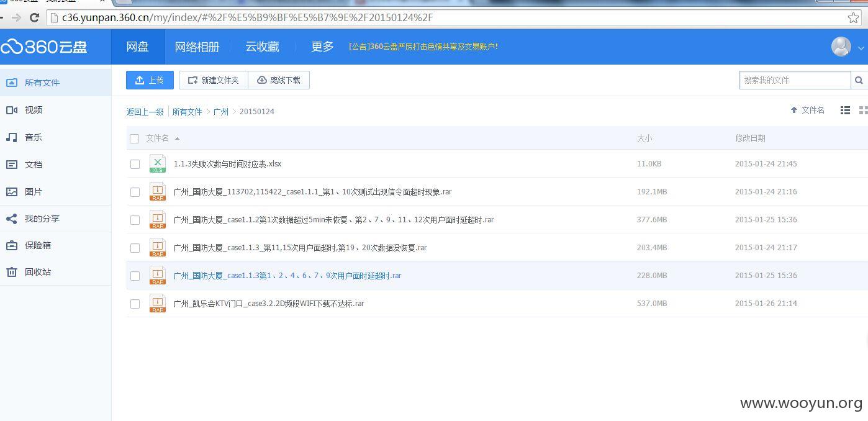The width and height of the screenshot is (868, 421).
Task: Click the browser forward arrow
Action: (16, 17)
